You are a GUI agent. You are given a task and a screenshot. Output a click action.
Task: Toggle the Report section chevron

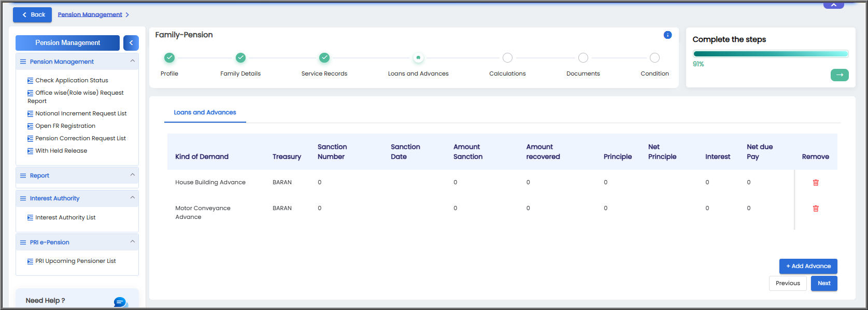[132, 175]
